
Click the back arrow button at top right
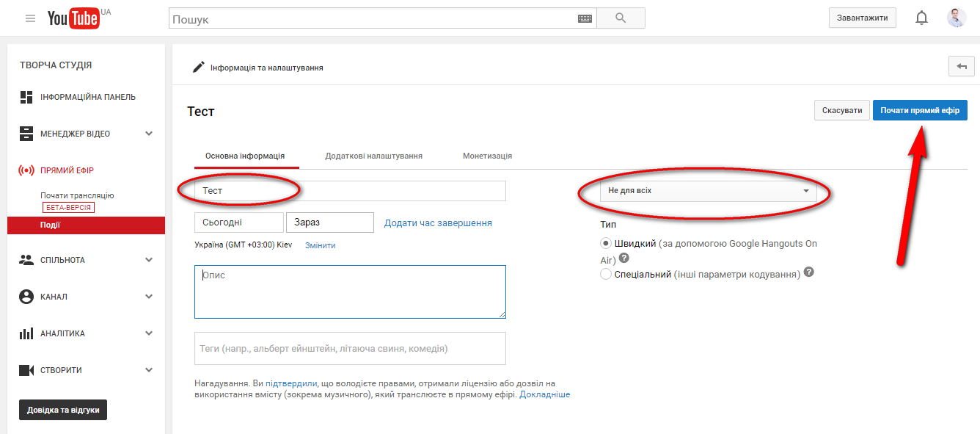point(962,66)
